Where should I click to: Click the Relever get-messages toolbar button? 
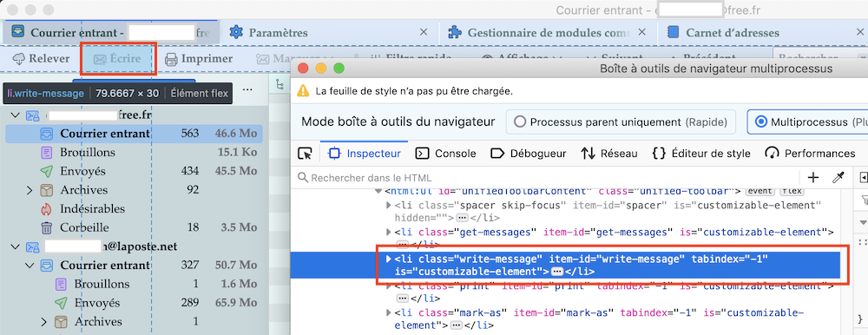(x=41, y=59)
